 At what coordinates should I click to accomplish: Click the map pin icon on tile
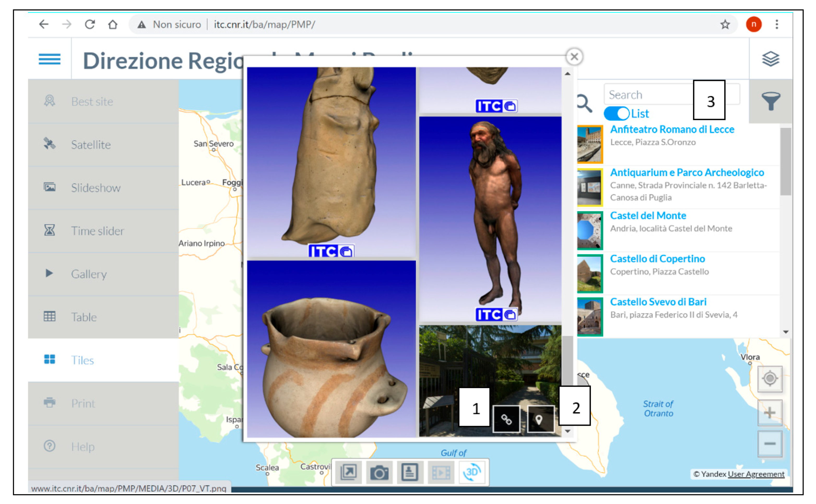(x=540, y=419)
